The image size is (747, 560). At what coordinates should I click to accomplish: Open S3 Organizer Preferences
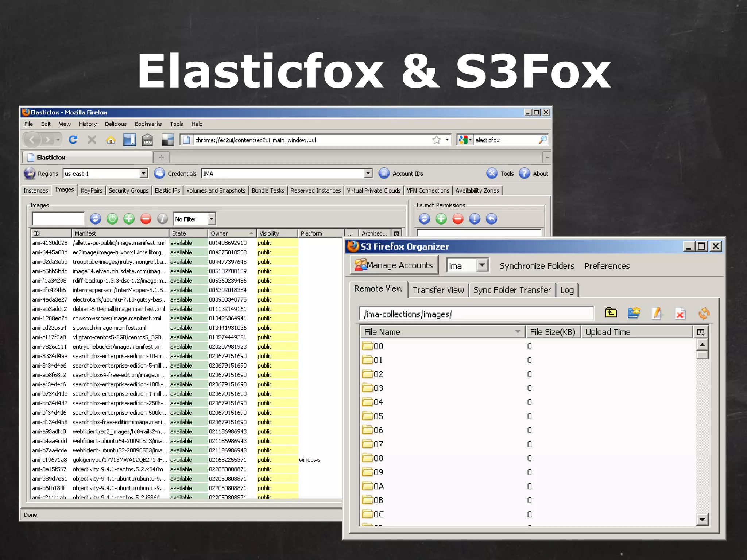click(x=607, y=266)
